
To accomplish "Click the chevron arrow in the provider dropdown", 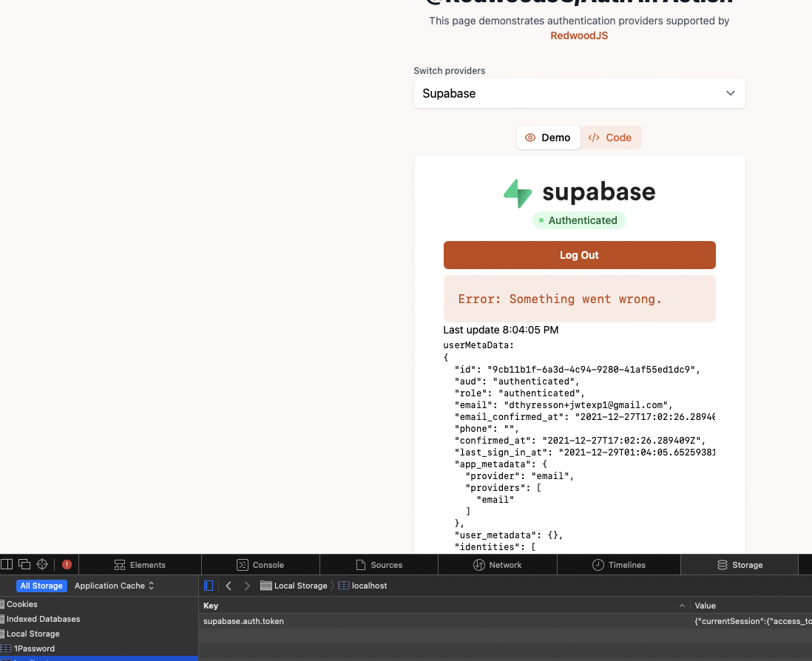I will click(x=730, y=93).
